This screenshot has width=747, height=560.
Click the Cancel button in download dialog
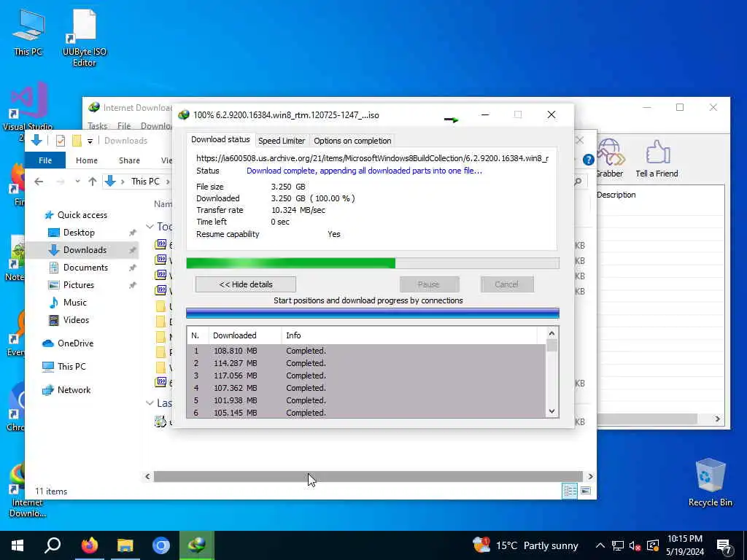(x=507, y=284)
